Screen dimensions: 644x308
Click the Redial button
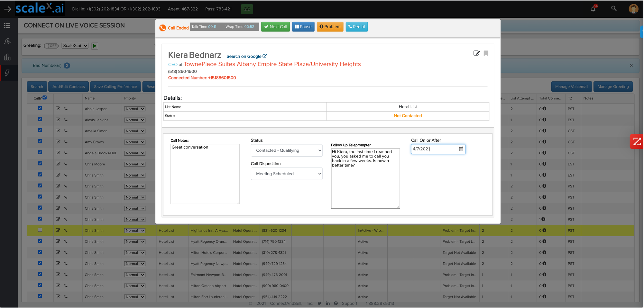[x=357, y=27]
